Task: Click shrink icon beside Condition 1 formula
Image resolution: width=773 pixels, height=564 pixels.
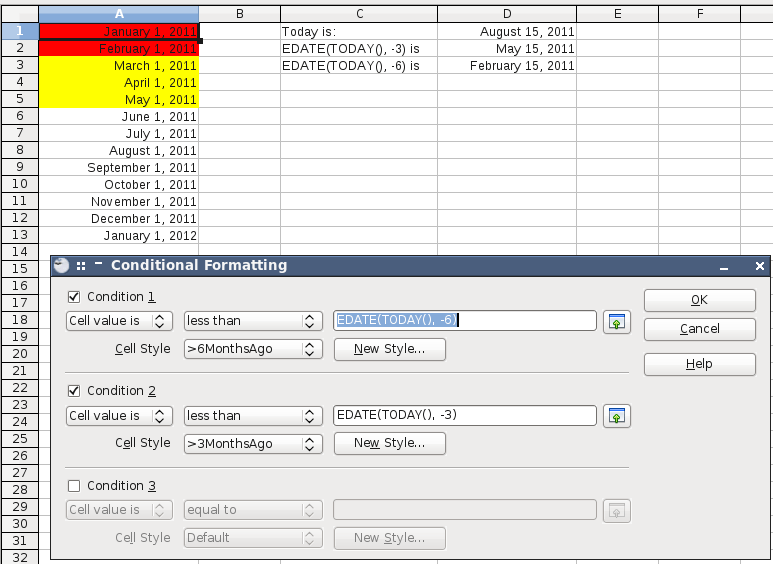Action: tap(617, 321)
